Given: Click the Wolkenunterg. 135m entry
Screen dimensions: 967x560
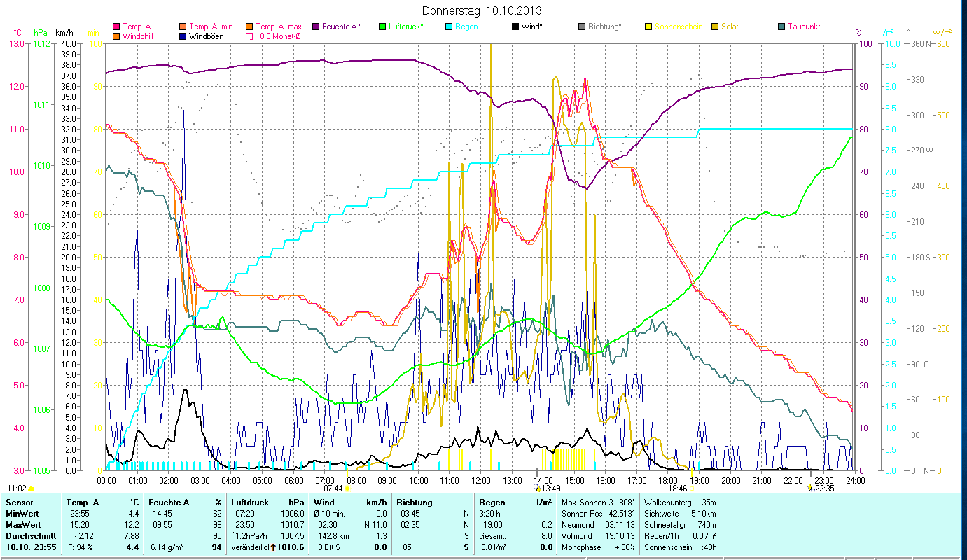Looking at the screenshot, I should 680,503.
